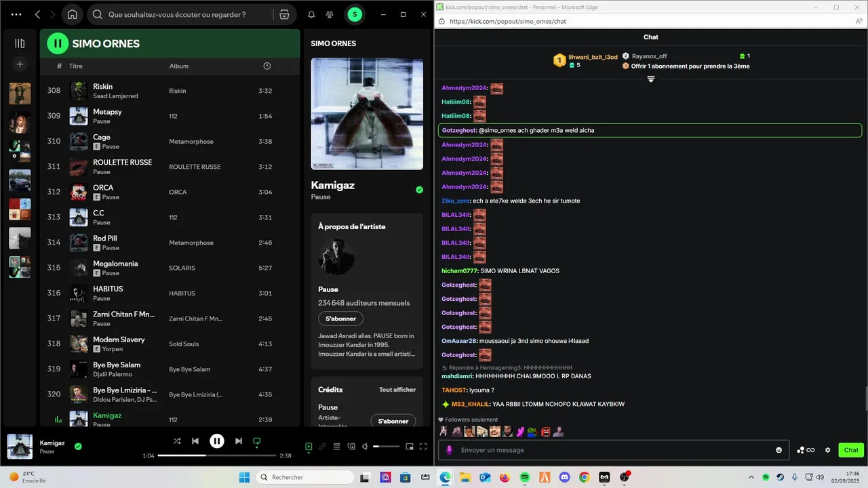The width and height of the screenshot is (868, 488).
Task: Click S'abonner under Pause artist info
Action: click(341, 319)
